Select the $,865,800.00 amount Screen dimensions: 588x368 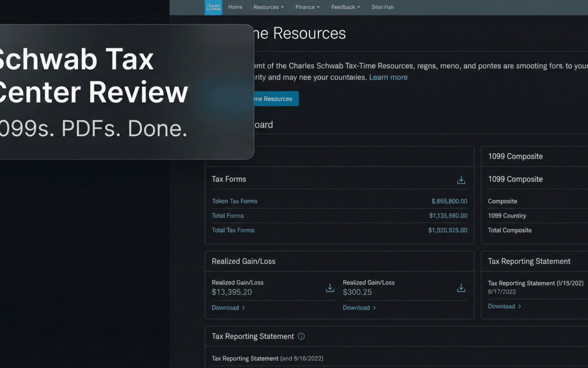click(449, 201)
